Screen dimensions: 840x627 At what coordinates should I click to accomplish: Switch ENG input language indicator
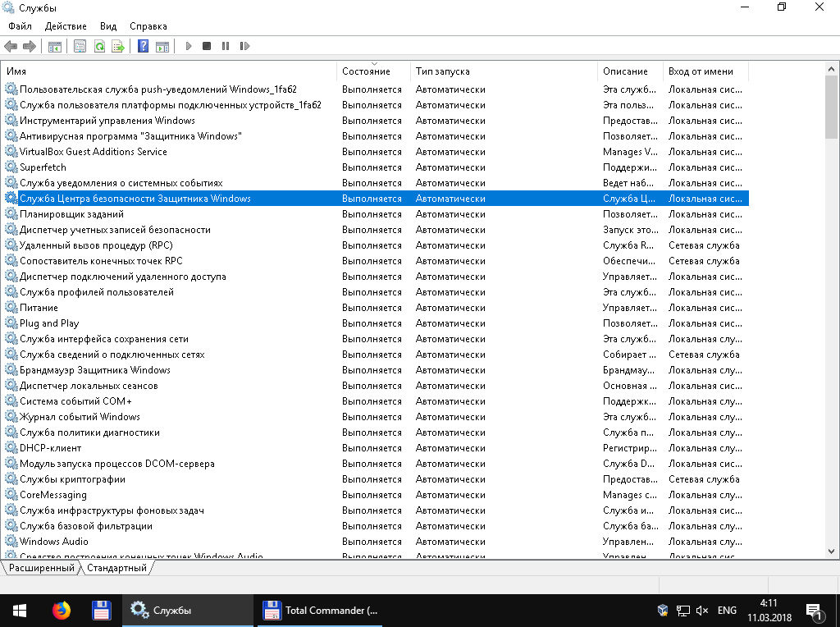[x=727, y=611]
